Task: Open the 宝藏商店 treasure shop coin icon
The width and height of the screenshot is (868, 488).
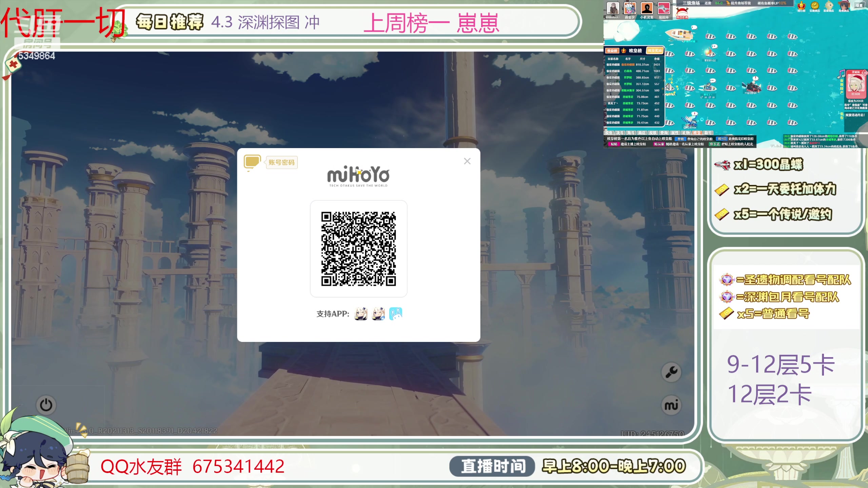Action: tap(814, 6)
